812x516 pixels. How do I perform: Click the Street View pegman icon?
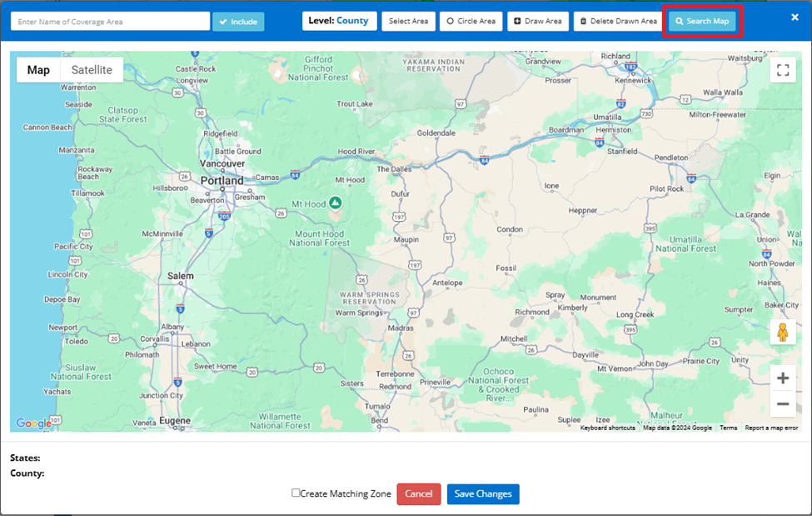click(783, 332)
